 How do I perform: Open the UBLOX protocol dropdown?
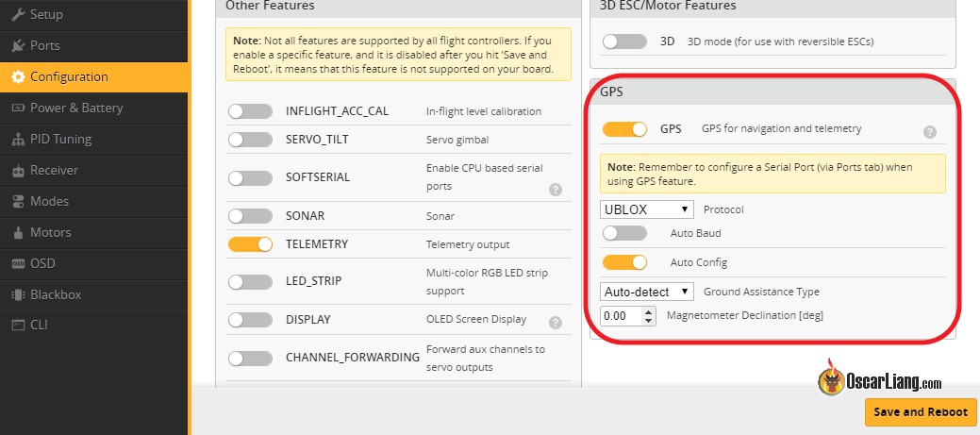pos(647,209)
